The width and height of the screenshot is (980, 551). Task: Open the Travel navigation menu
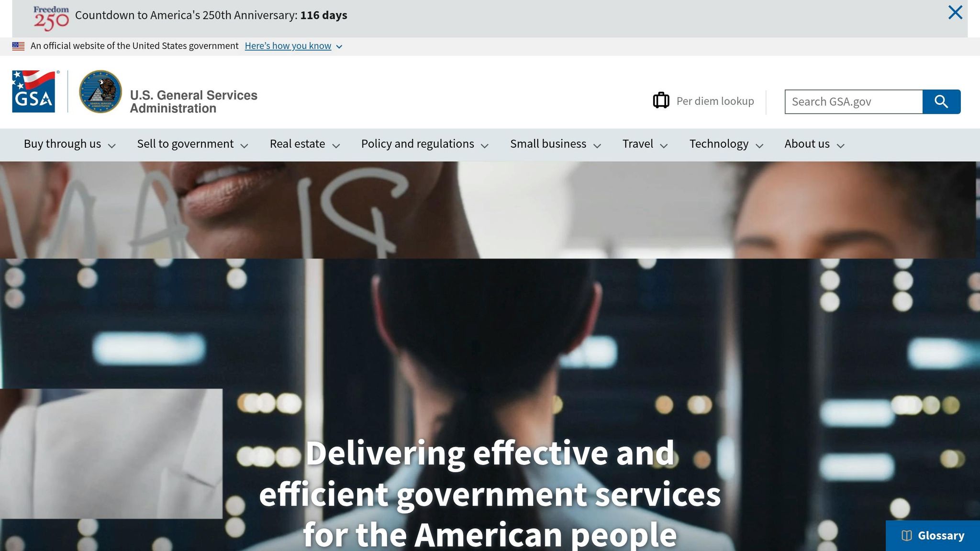pyautogui.click(x=645, y=144)
